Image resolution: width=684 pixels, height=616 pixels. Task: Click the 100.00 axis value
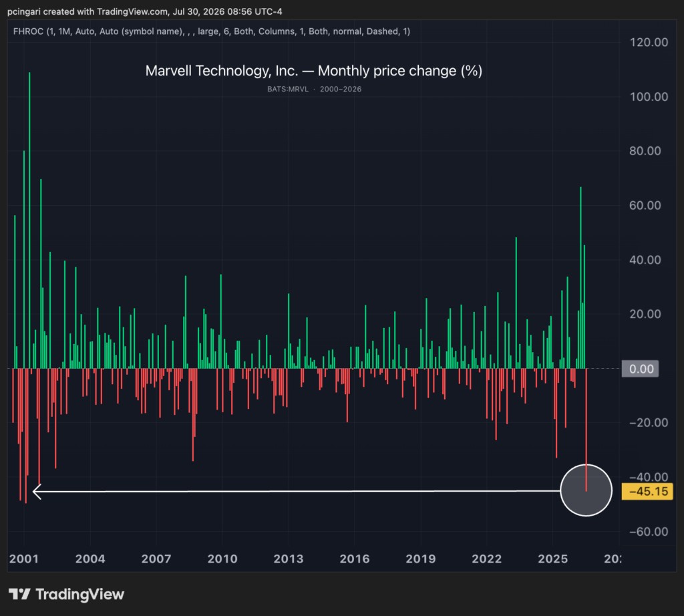pyautogui.click(x=649, y=96)
